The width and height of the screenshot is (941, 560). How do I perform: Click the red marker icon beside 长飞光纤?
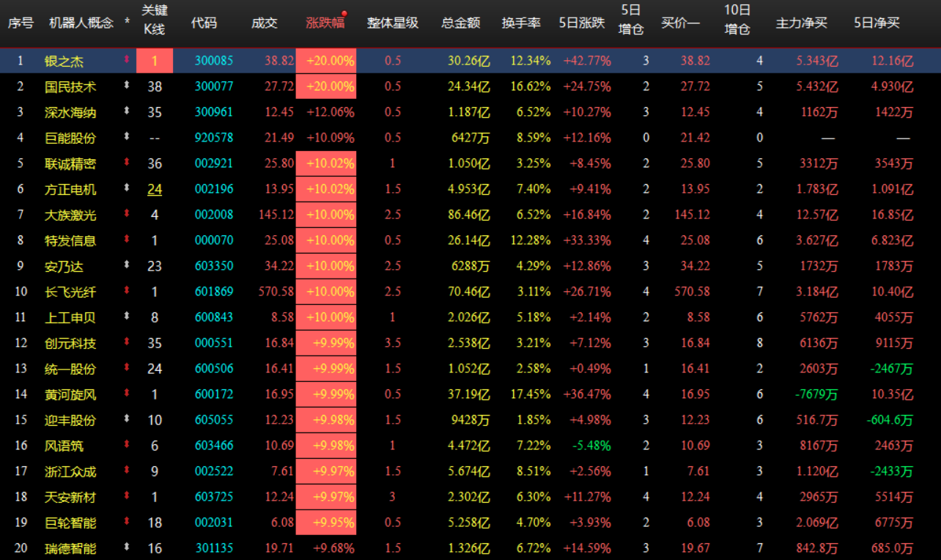(x=127, y=291)
